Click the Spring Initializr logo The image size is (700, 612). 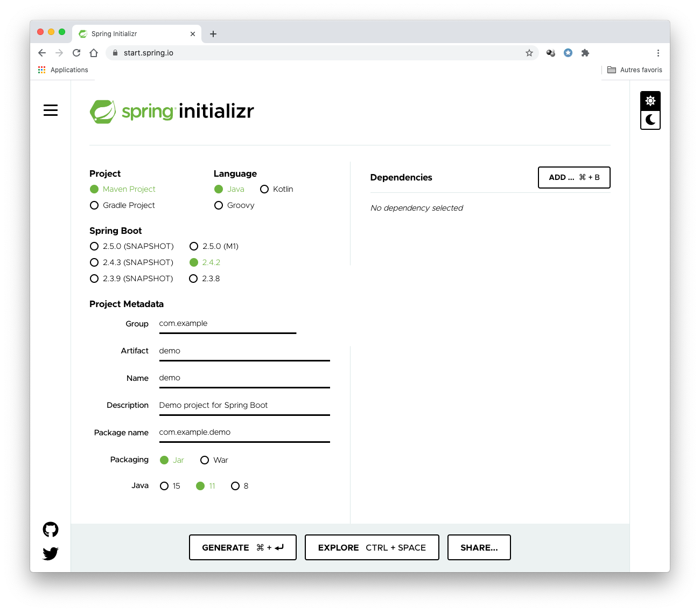pos(172,112)
